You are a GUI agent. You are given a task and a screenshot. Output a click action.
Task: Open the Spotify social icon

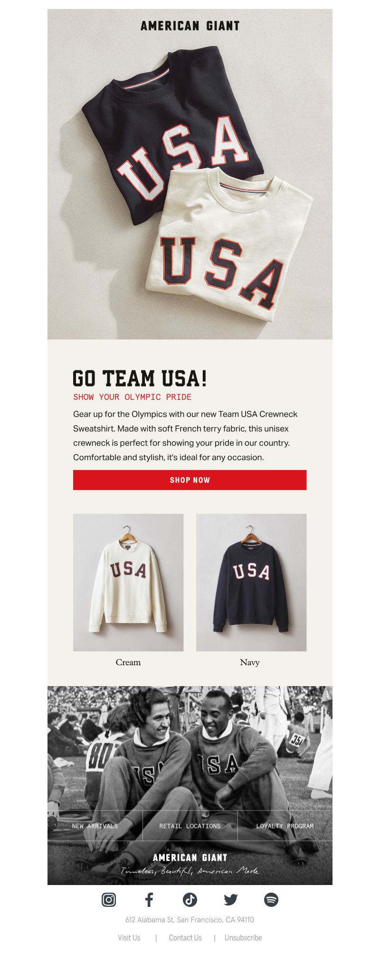tap(271, 899)
